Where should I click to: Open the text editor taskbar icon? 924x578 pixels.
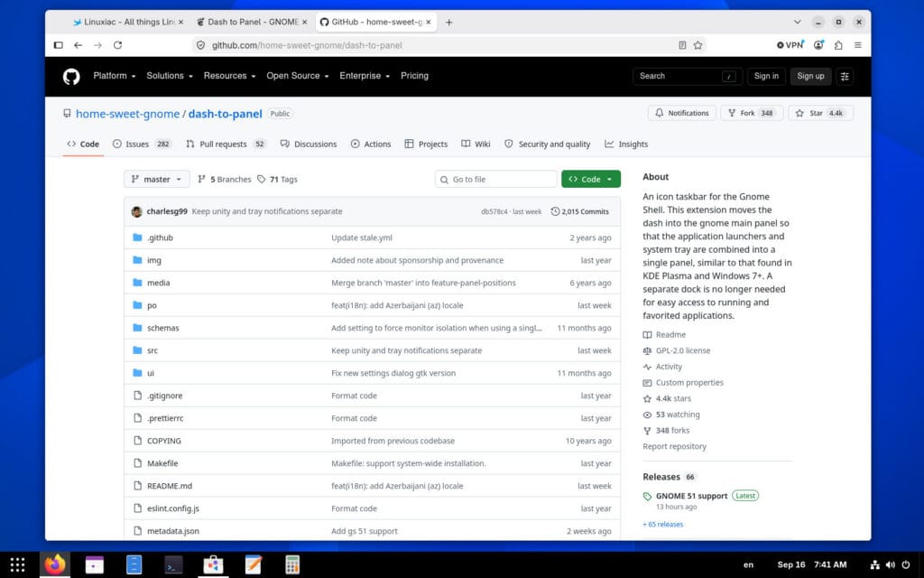click(x=253, y=564)
